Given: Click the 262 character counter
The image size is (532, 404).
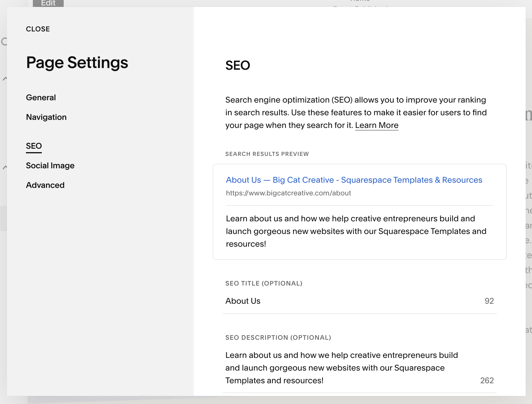Looking at the screenshot, I should (487, 381).
